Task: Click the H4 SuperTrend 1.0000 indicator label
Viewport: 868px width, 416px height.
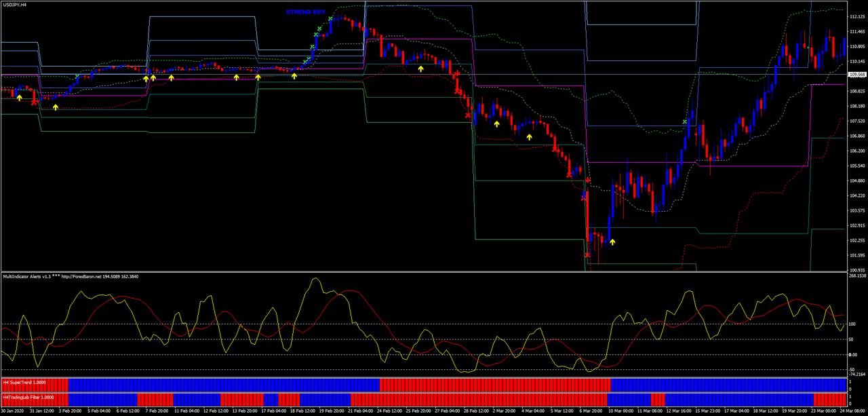Action: [24, 382]
